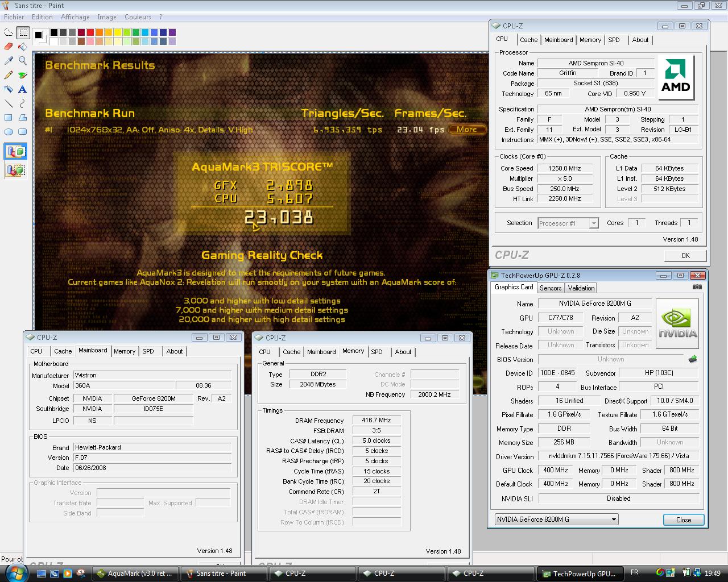Click the BIOS Date value 06/26/2008
Image resolution: width=728 pixels, height=582 pixels.
point(152,468)
